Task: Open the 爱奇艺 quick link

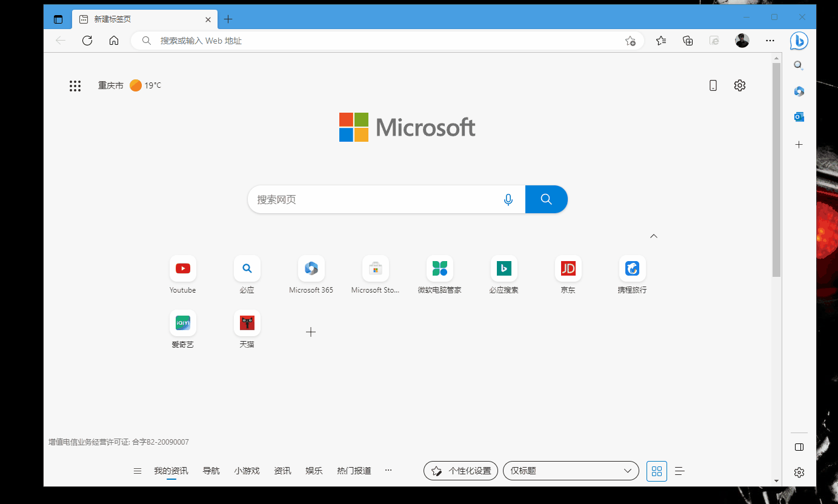Action: 183,329
